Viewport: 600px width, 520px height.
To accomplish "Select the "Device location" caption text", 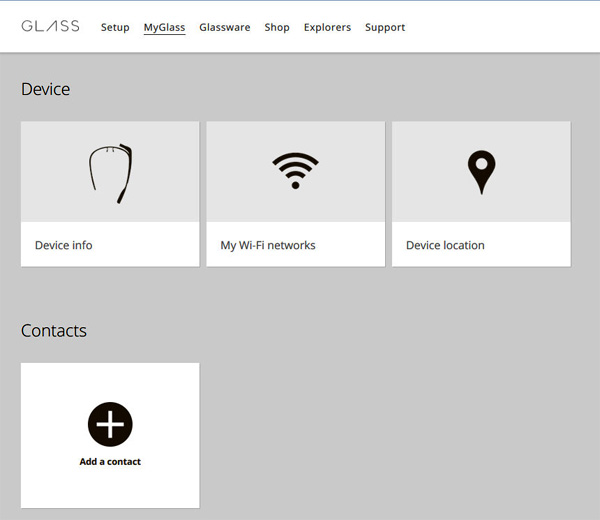I will (445, 245).
